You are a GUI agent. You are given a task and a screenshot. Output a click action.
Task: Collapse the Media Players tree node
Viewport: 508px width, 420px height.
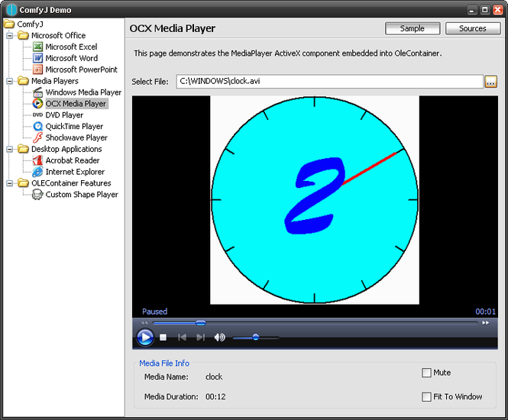click(x=10, y=81)
